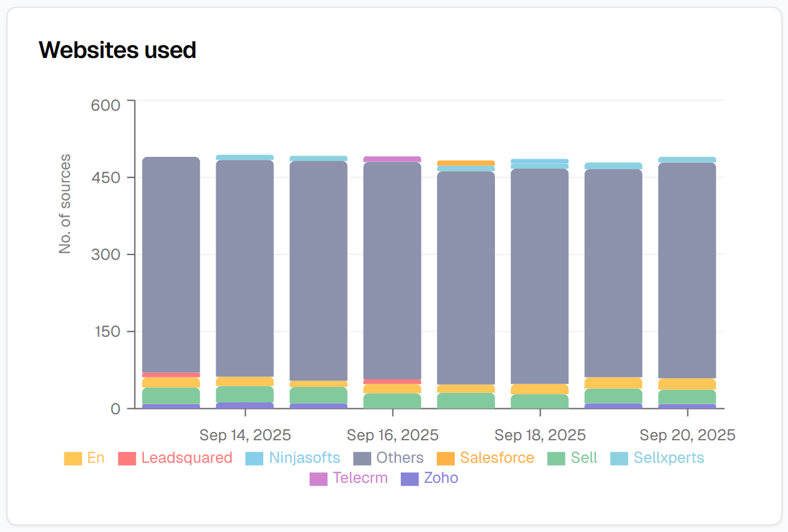This screenshot has height=532, width=788.
Task: Toggle the Sell series legend label
Action: (584, 458)
